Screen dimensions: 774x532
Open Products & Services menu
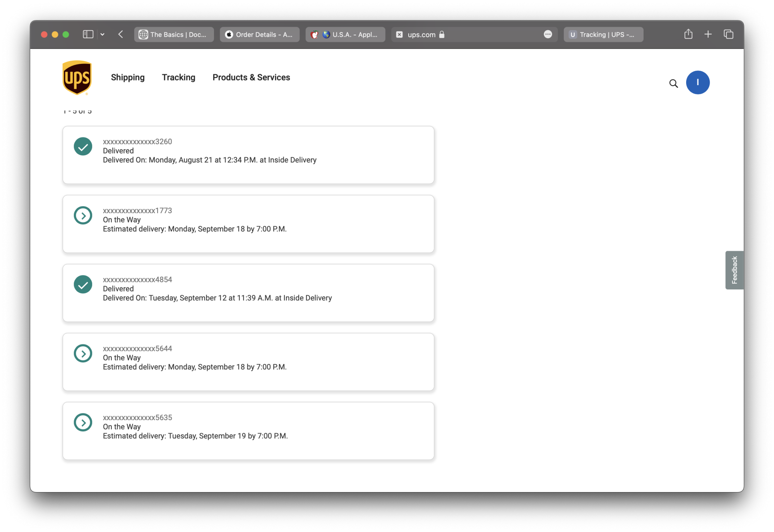click(x=251, y=77)
